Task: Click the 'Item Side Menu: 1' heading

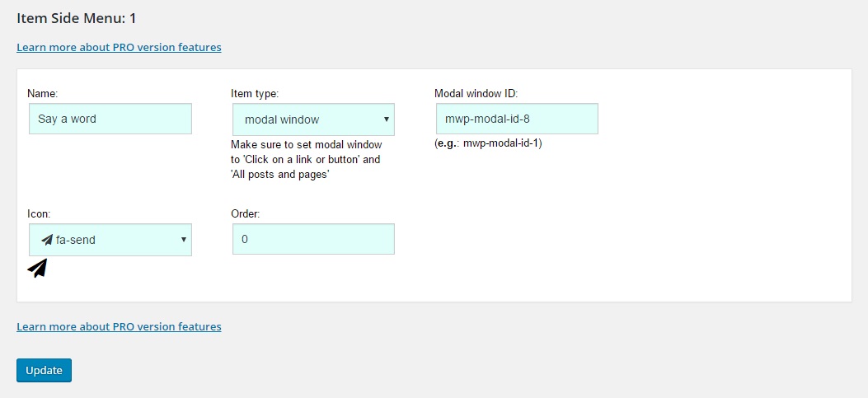Action: coord(77,16)
